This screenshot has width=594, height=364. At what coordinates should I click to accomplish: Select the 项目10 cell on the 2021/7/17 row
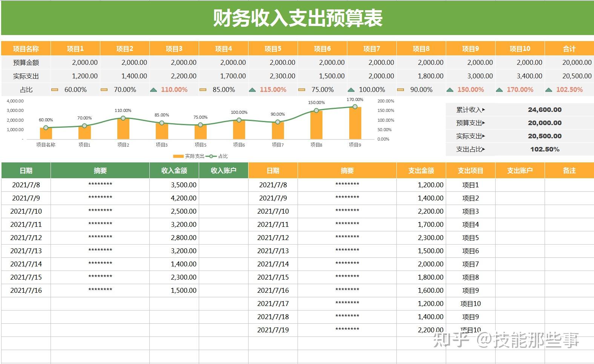click(471, 304)
